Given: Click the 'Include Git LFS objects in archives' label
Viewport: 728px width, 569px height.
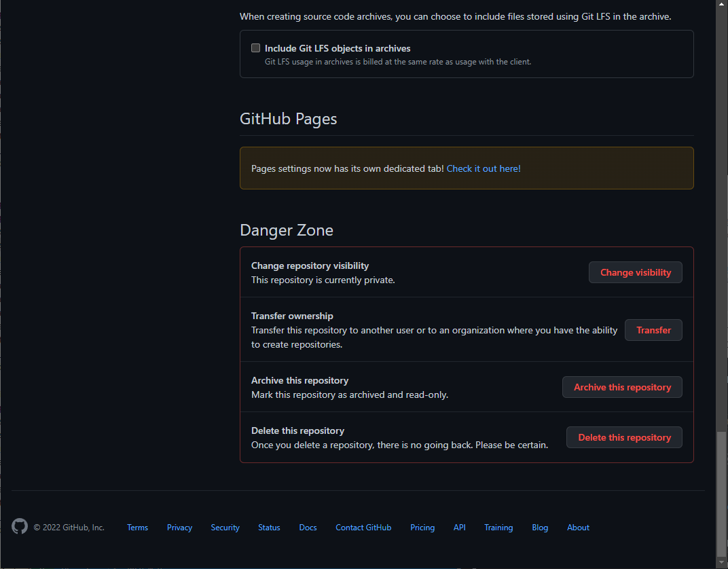Looking at the screenshot, I should click(x=338, y=48).
